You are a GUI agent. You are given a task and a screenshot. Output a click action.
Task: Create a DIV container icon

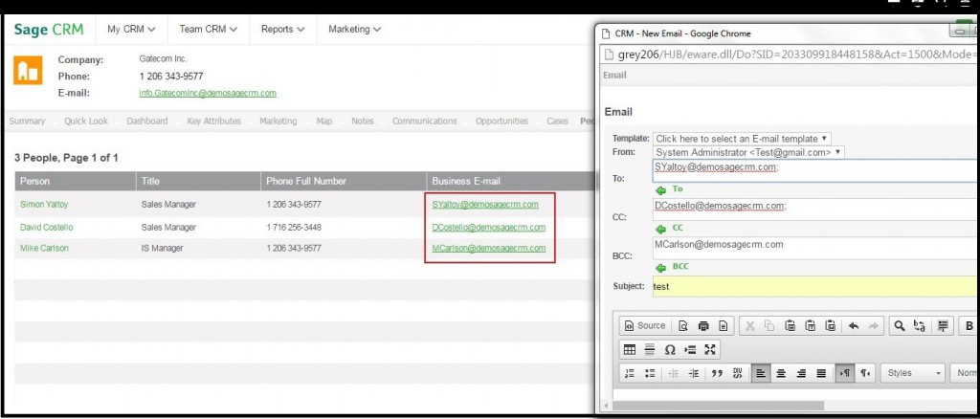[738, 373]
